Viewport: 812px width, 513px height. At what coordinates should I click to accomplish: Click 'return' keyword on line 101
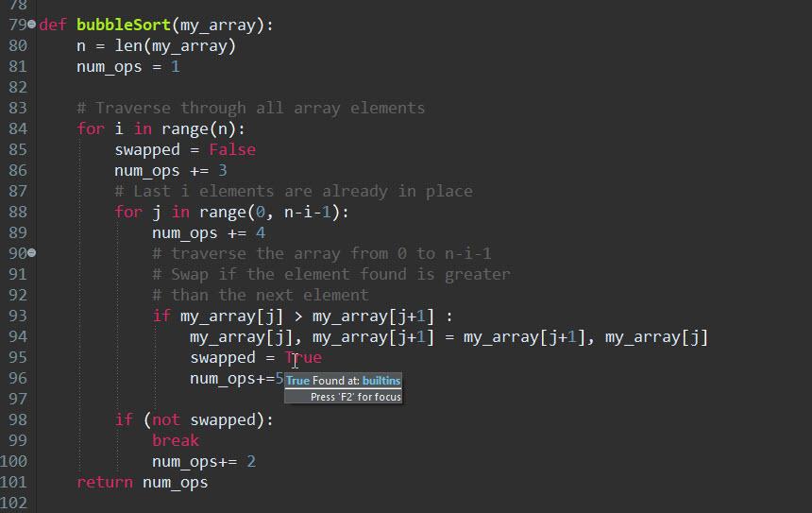(x=105, y=482)
